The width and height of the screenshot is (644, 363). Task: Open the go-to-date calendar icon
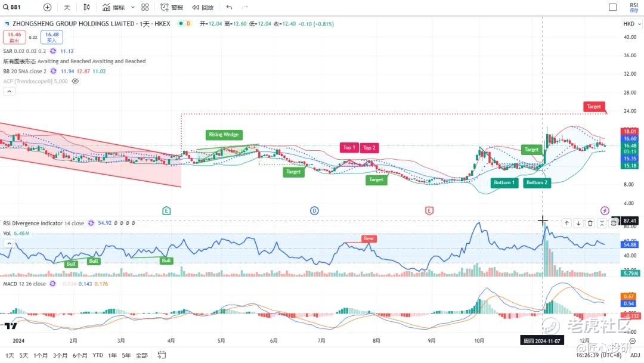[x=162, y=355]
